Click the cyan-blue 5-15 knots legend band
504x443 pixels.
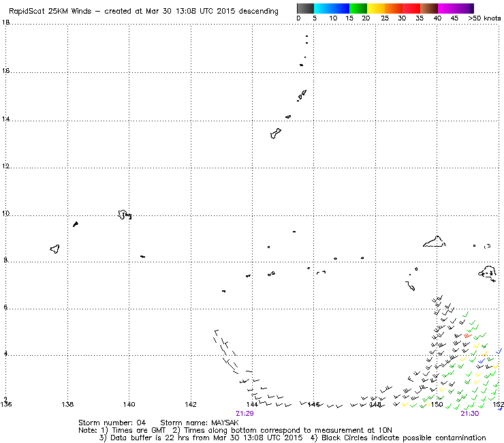tap(332, 8)
